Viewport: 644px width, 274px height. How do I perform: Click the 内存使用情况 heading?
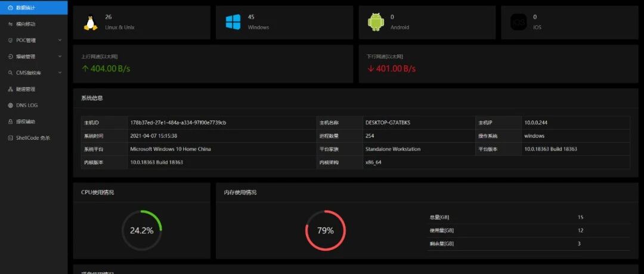tap(240, 192)
